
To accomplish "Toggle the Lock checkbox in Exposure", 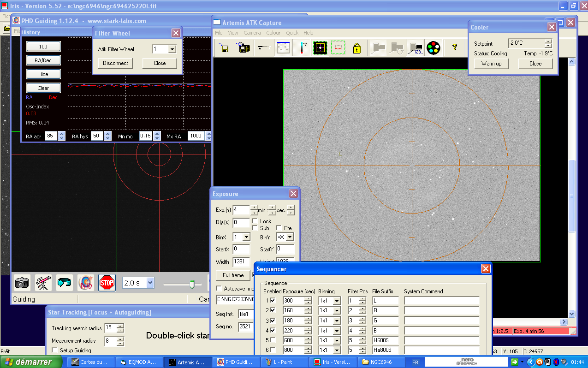I will 255,221.
